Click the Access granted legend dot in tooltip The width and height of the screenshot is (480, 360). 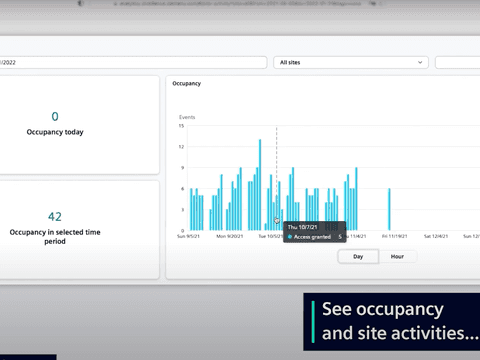click(290, 237)
